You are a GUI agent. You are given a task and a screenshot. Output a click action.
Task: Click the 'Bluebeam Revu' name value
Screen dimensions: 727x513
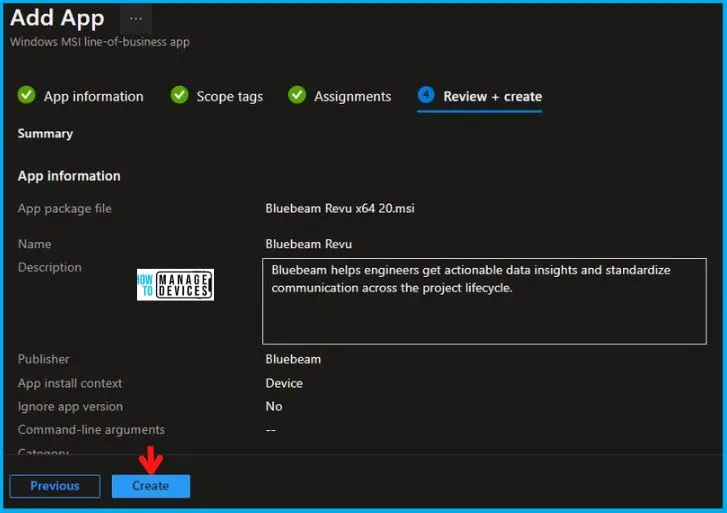(x=308, y=244)
